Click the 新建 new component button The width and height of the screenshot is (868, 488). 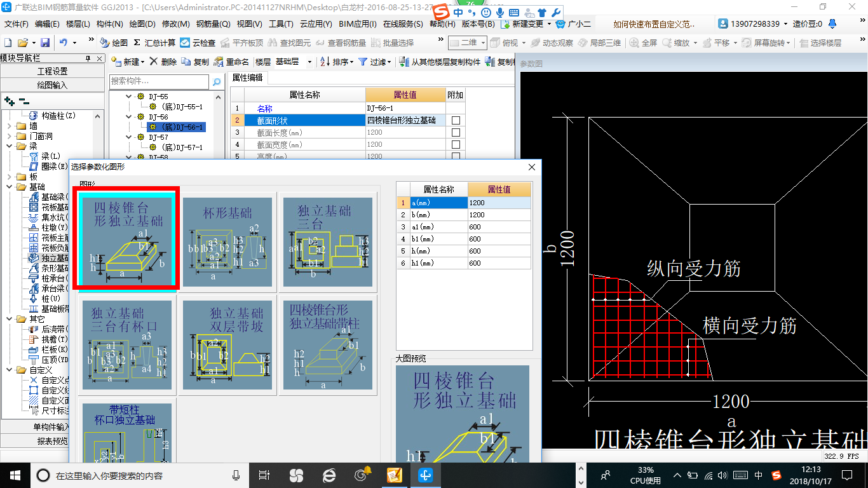[x=129, y=62]
